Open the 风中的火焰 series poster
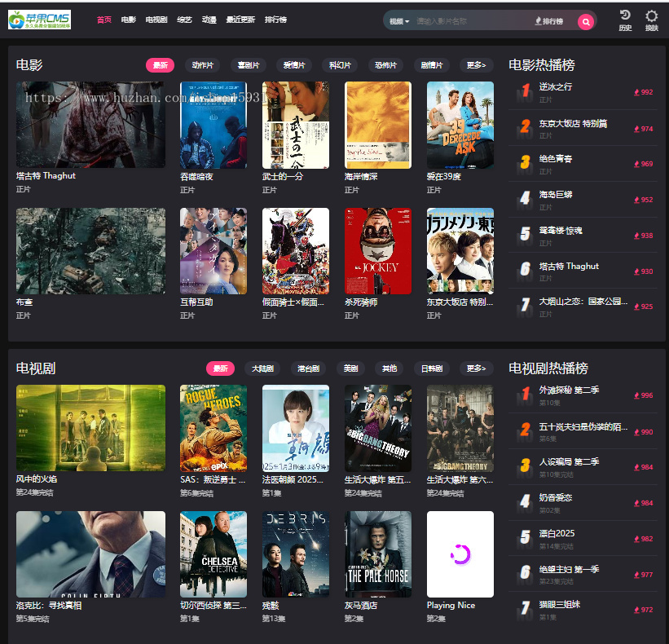669x644 pixels. point(90,428)
